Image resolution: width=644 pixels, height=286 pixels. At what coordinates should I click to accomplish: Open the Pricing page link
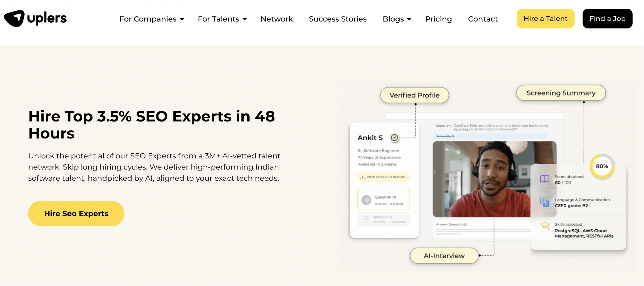coord(438,19)
